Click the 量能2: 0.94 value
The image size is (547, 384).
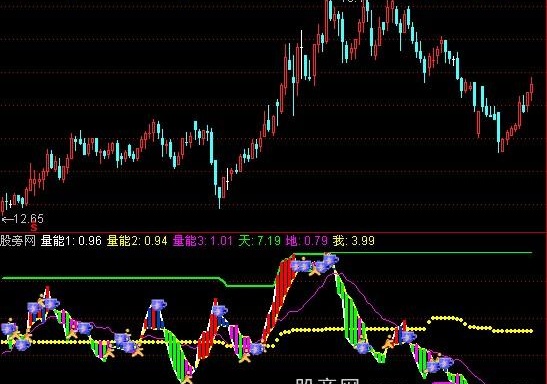point(137,241)
